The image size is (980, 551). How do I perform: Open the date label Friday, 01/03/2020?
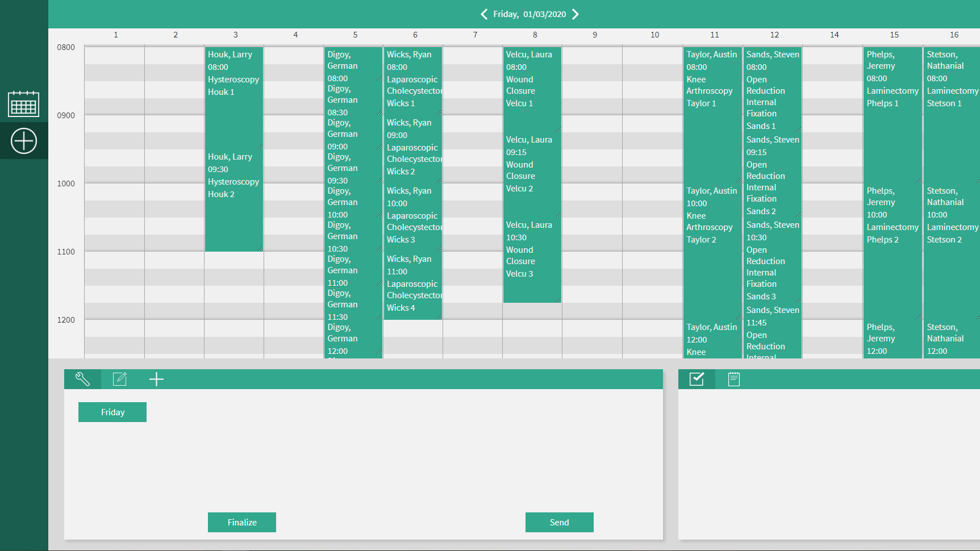click(529, 14)
